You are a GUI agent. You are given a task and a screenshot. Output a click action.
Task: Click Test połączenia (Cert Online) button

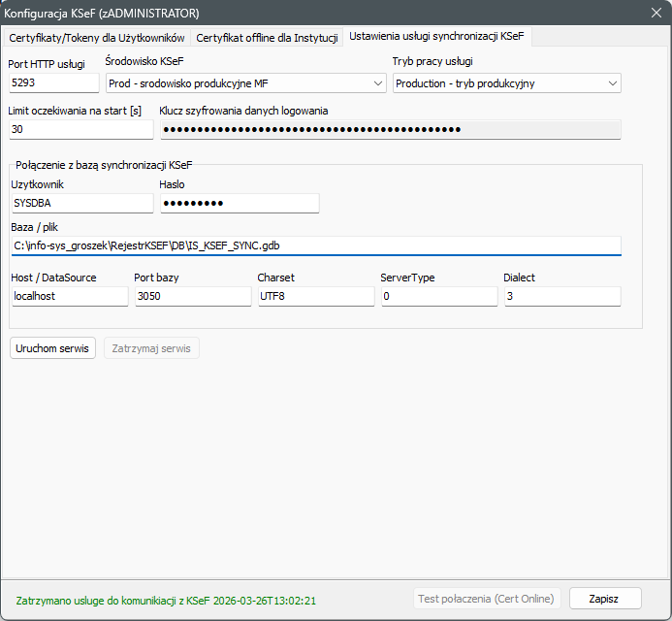tap(487, 600)
